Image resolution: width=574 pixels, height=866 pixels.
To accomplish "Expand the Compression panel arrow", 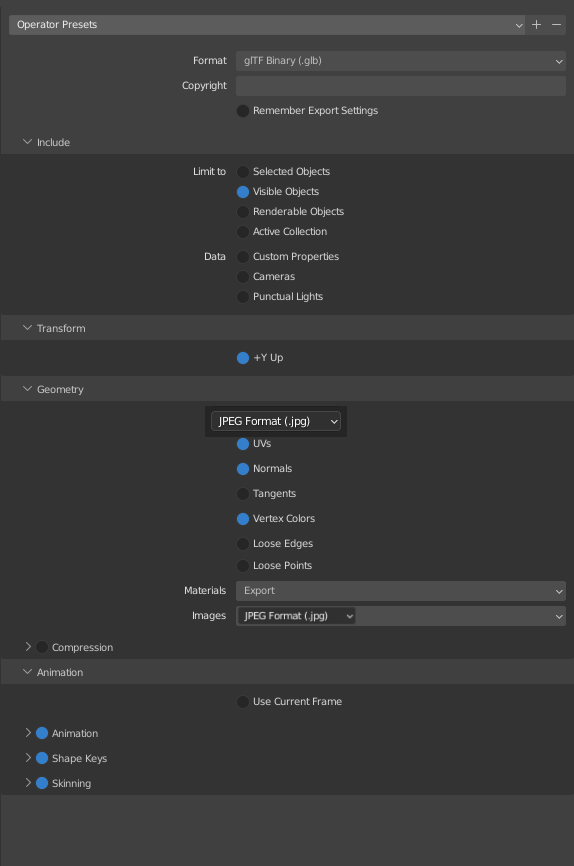I will [x=28, y=647].
